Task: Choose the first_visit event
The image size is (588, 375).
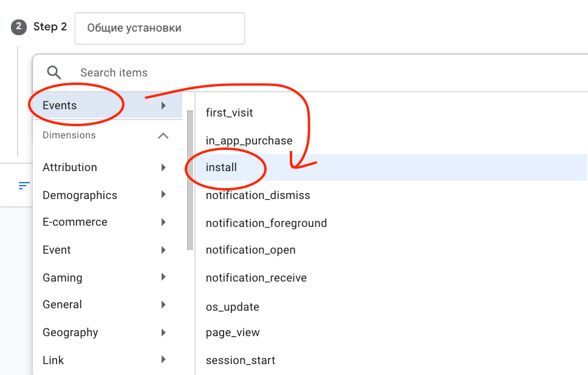Action: coord(229,113)
